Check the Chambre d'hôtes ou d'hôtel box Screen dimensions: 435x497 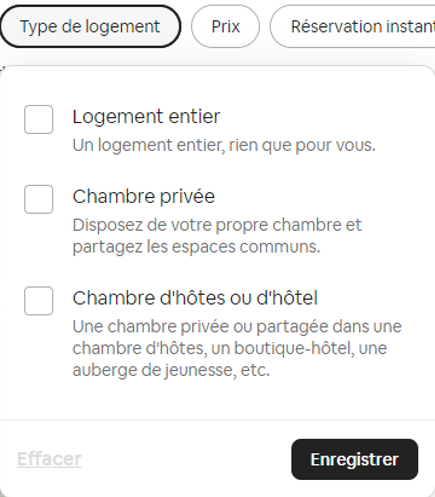click(x=38, y=301)
